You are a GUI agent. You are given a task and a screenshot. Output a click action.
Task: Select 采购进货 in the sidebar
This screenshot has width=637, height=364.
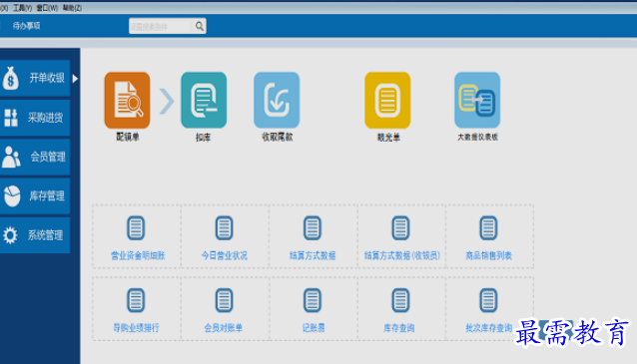(35, 118)
